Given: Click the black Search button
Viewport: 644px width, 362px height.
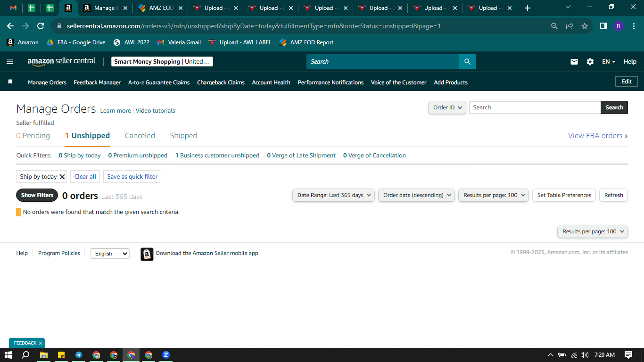Looking at the screenshot, I should 614,107.
